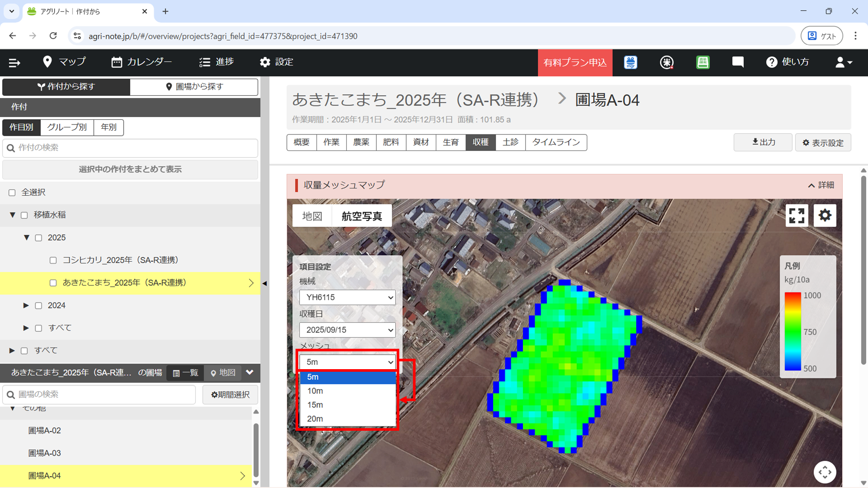The height and width of the screenshot is (488, 868).
Task: Open the 機械 YH6115 dropdown
Action: coord(347,298)
